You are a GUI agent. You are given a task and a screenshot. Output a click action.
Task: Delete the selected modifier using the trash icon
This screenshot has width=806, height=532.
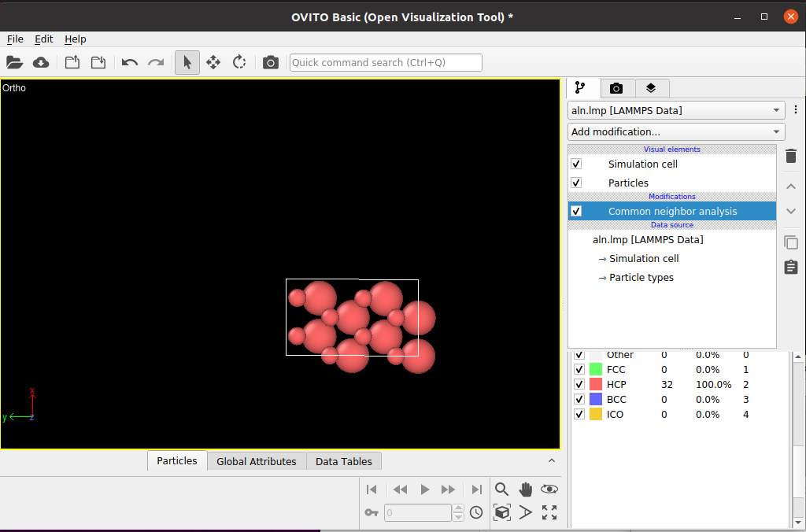791,156
